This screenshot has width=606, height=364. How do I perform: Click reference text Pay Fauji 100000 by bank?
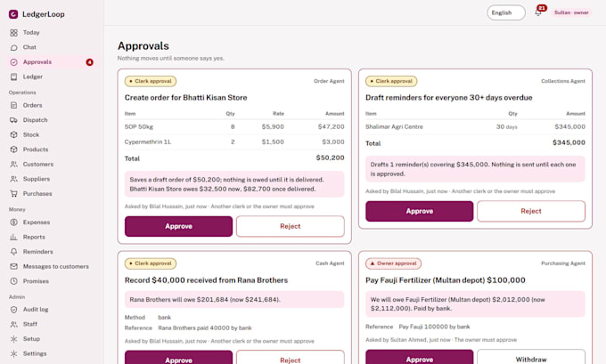pyautogui.click(x=434, y=327)
